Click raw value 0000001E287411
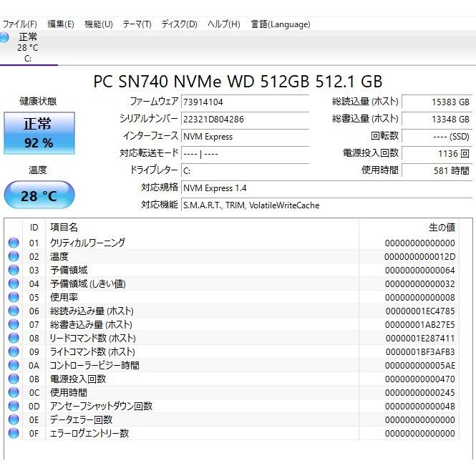 click(x=420, y=339)
